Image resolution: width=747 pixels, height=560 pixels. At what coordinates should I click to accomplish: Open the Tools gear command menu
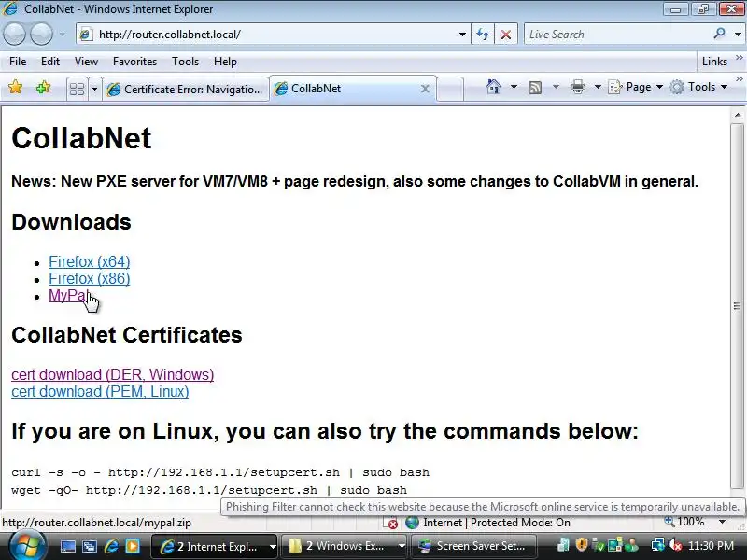click(x=698, y=87)
